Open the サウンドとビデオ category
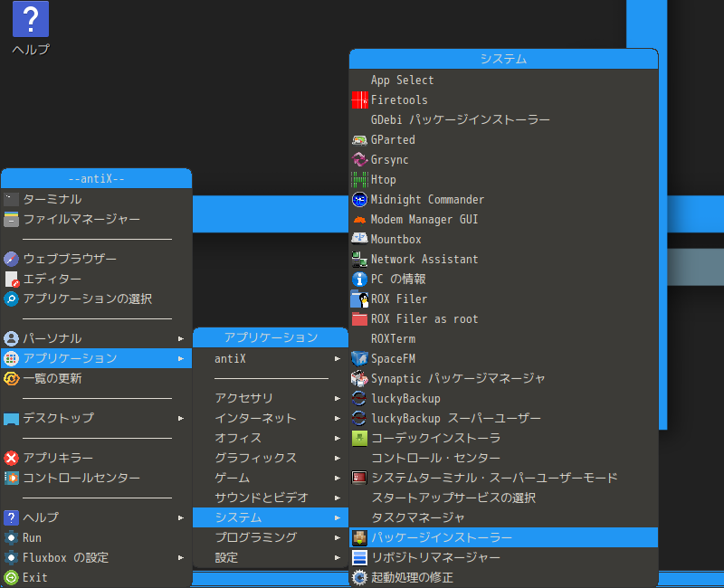 click(x=271, y=498)
